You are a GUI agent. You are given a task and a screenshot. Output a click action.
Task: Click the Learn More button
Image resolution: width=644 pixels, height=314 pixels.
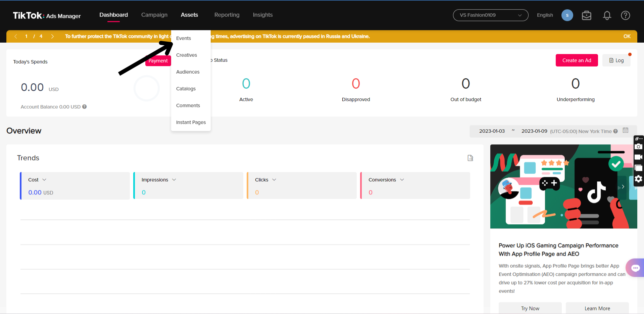[x=597, y=308]
